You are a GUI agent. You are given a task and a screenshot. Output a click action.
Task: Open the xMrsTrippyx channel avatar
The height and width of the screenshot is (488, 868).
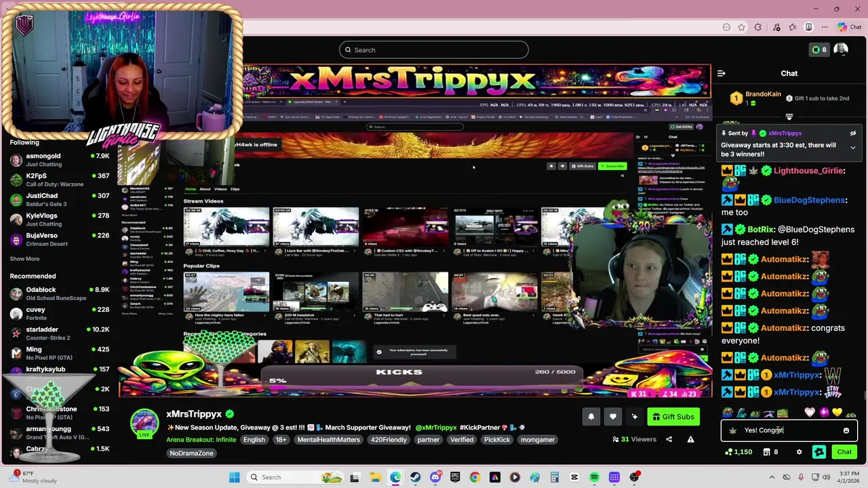coord(144,423)
